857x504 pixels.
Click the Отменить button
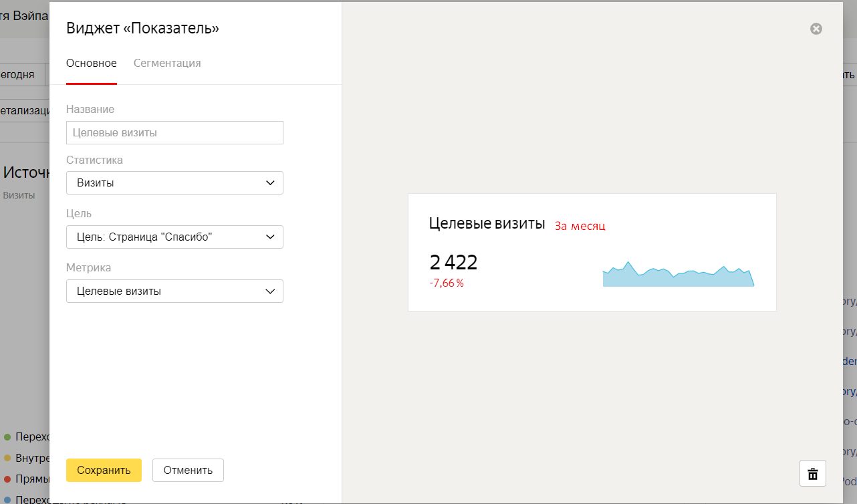(x=188, y=471)
